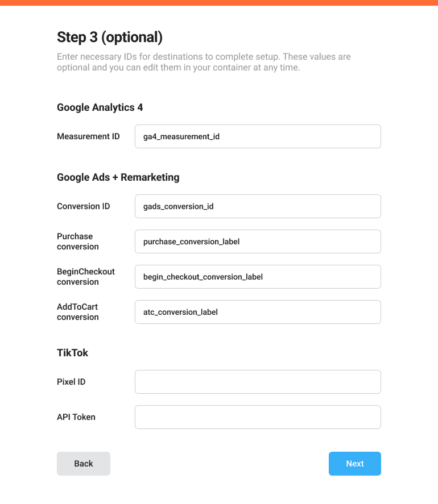This screenshot has height=504, width=438.
Task: Proceed with the blue Next button
Action: (x=354, y=464)
